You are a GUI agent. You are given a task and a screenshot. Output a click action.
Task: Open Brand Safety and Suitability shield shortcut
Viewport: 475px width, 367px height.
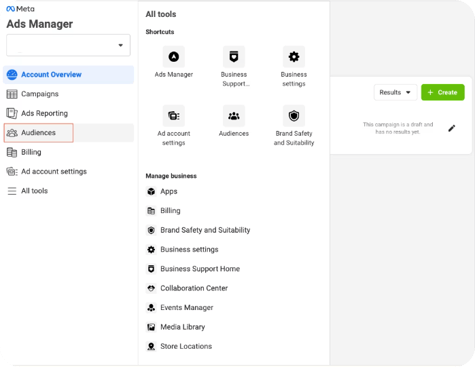coord(294,116)
